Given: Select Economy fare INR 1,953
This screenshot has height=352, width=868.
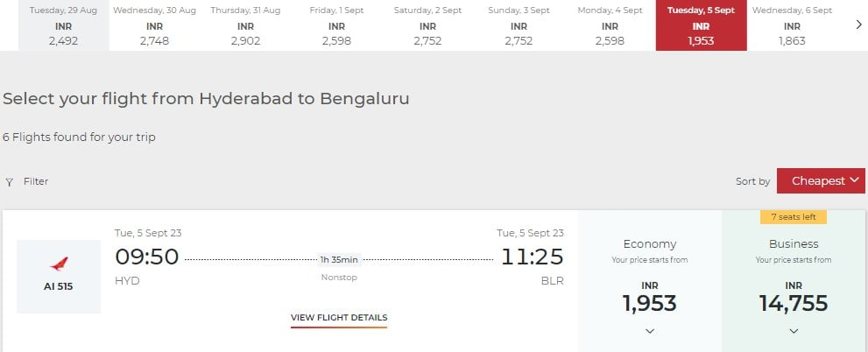Looking at the screenshot, I should [650, 298].
